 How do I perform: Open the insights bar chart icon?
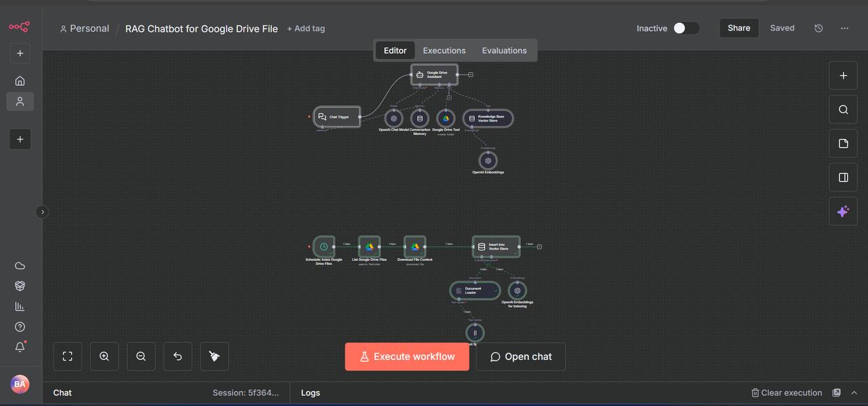tap(20, 306)
